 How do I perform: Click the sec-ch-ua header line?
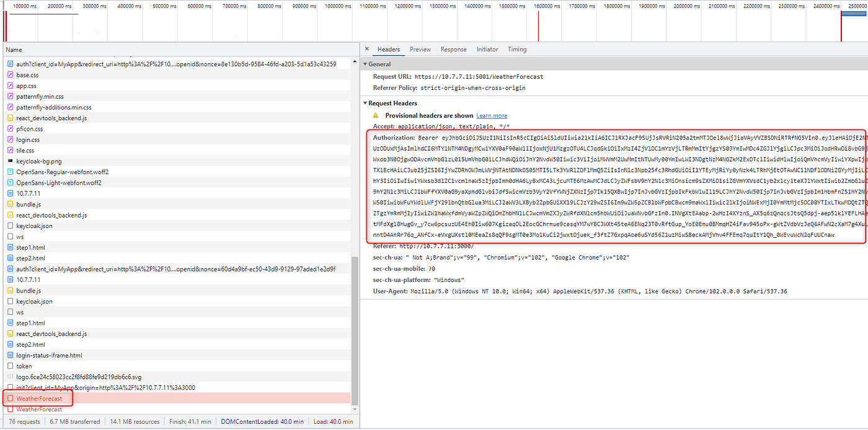click(501, 258)
